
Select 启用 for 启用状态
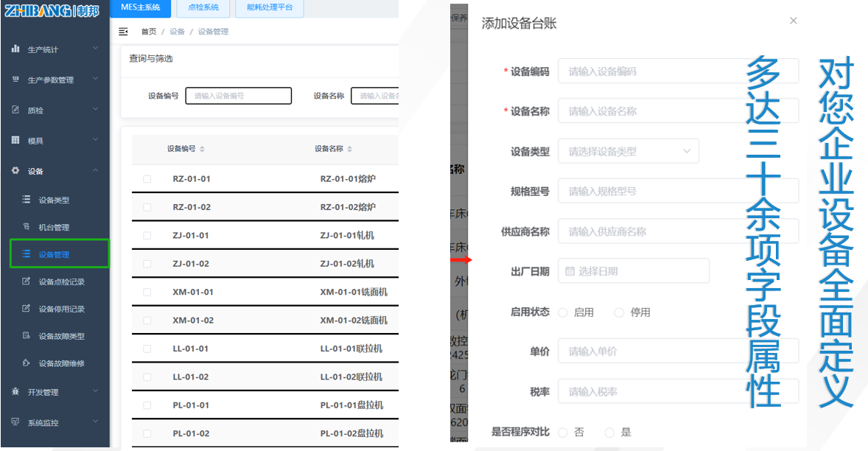(563, 312)
